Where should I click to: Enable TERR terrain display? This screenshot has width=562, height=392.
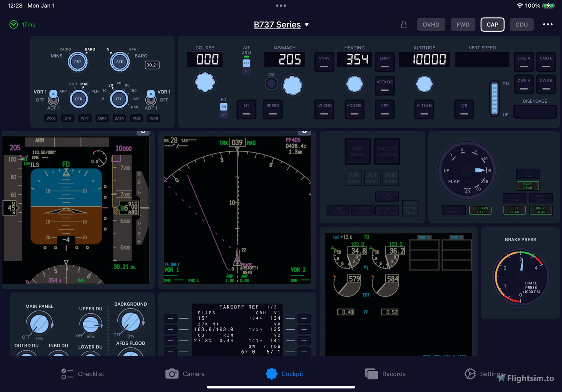click(153, 118)
